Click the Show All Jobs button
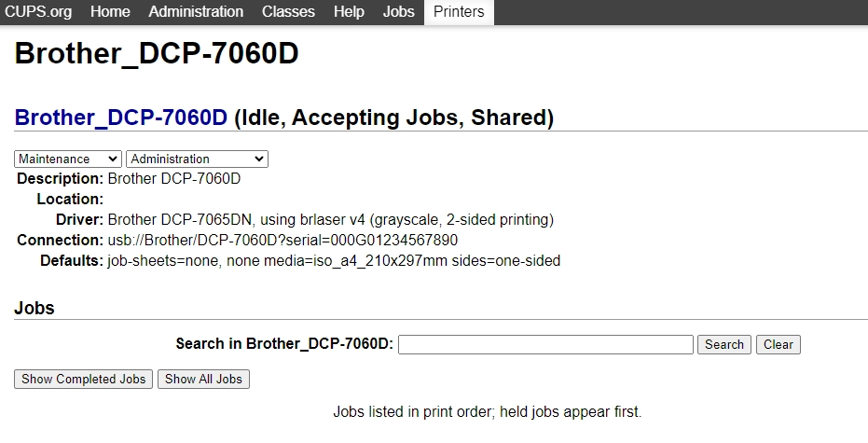 pos(203,379)
